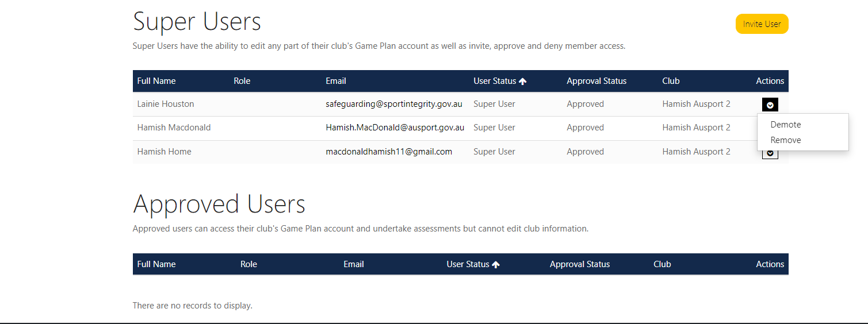Select the Hamish Macdonald table row name
Viewport: 868px width, 324px height.
click(174, 128)
